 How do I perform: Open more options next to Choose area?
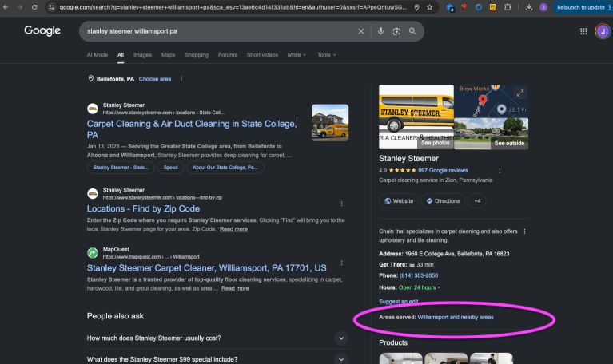(181, 79)
